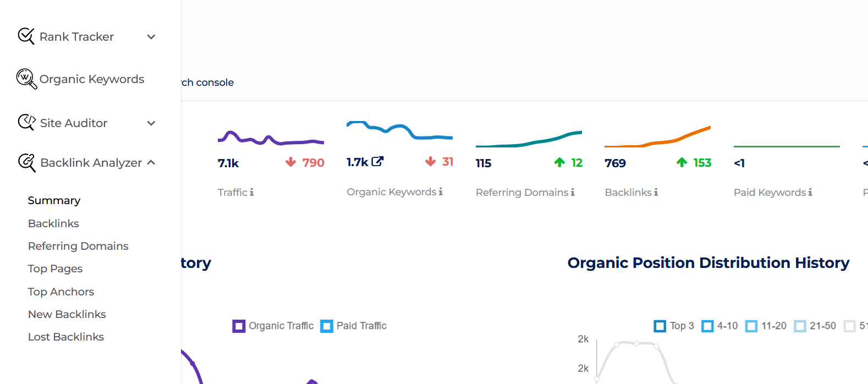Click the search console link text
The height and width of the screenshot is (384, 868).
tap(207, 83)
